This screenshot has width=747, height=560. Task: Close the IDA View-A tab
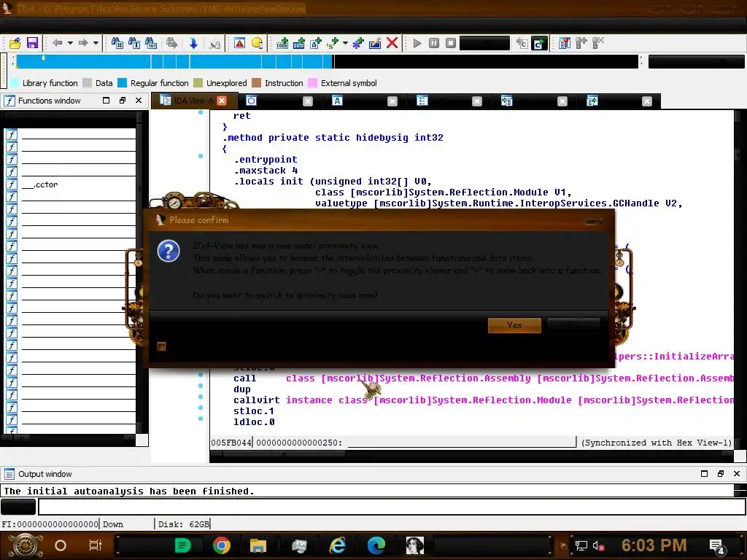pyautogui.click(x=222, y=101)
